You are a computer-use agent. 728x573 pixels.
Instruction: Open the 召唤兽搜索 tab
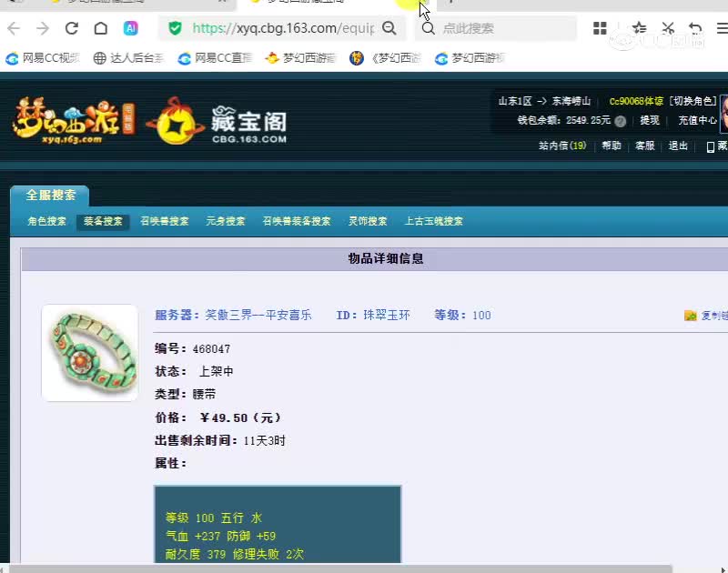coord(164,220)
